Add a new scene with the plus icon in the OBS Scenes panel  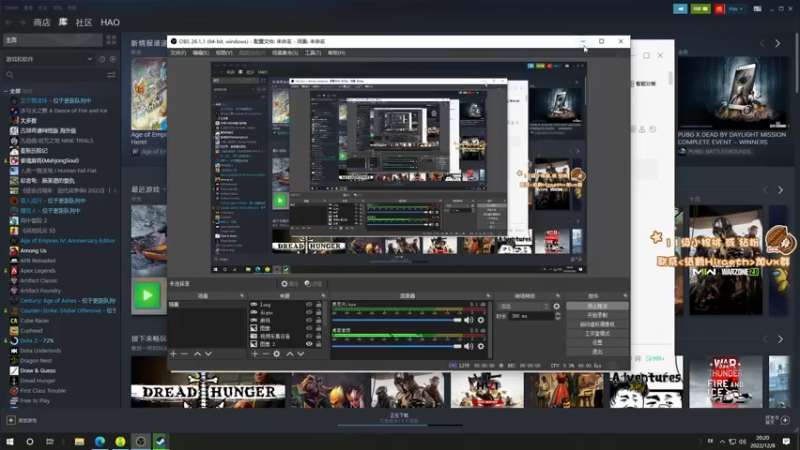point(173,354)
